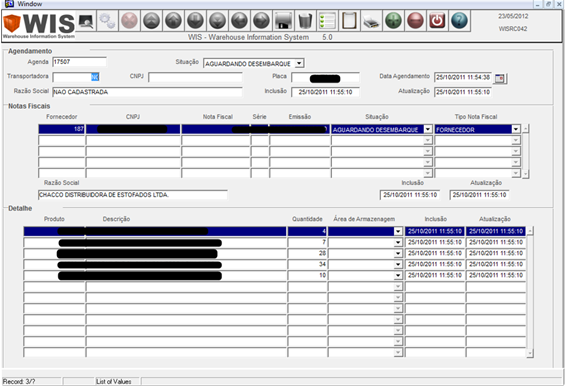
Task: Expand the Tipo Nota Fiscal FORNECEDOR dropdown
Action: [x=516, y=129]
